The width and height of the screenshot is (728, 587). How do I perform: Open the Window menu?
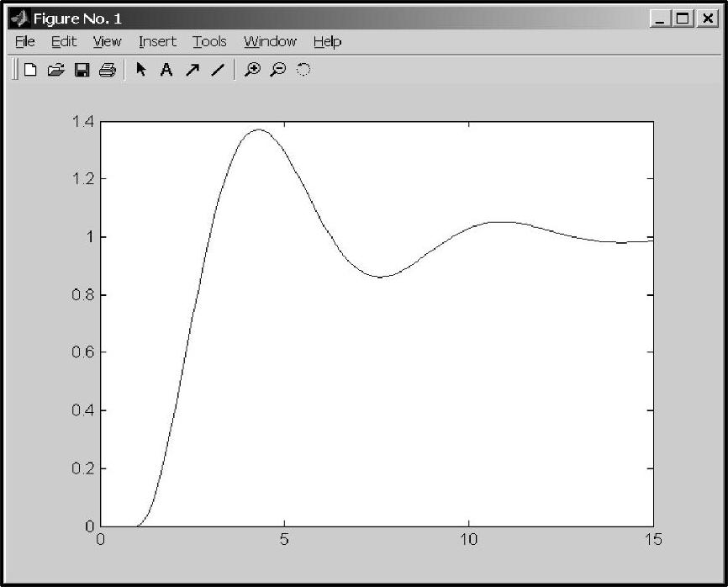coord(270,42)
